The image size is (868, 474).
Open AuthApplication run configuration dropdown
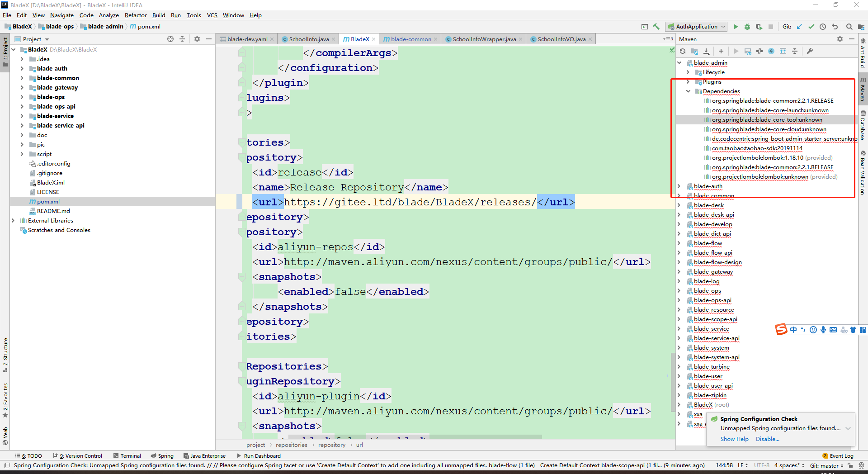(x=696, y=27)
